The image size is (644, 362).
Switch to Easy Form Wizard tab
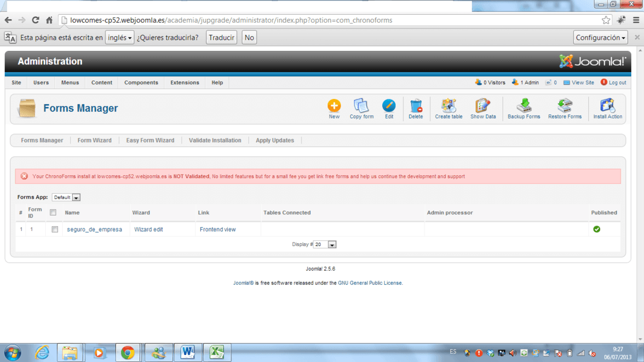[x=150, y=141]
